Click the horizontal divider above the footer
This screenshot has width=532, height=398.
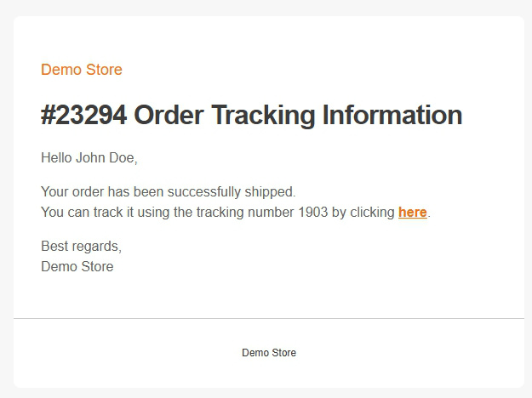coord(269,318)
